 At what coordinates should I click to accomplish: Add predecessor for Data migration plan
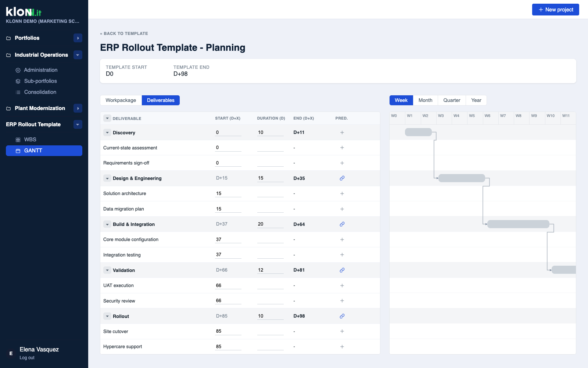(x=342, y=209)
